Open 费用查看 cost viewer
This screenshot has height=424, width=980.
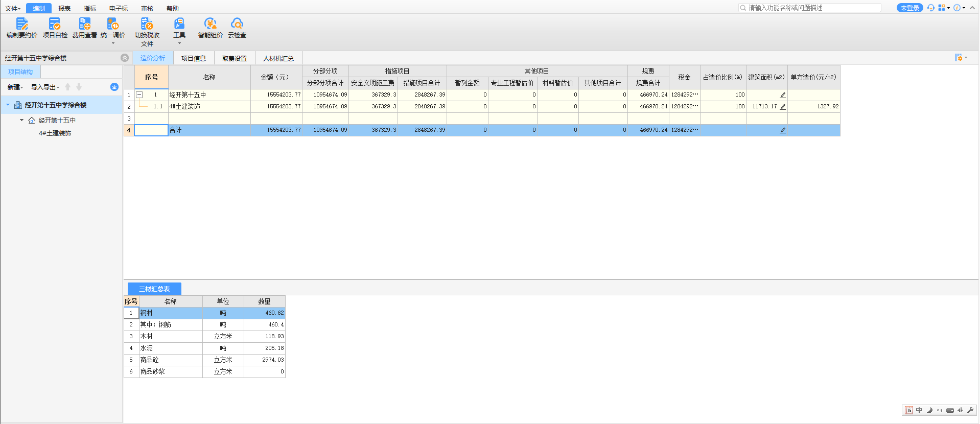85,28
